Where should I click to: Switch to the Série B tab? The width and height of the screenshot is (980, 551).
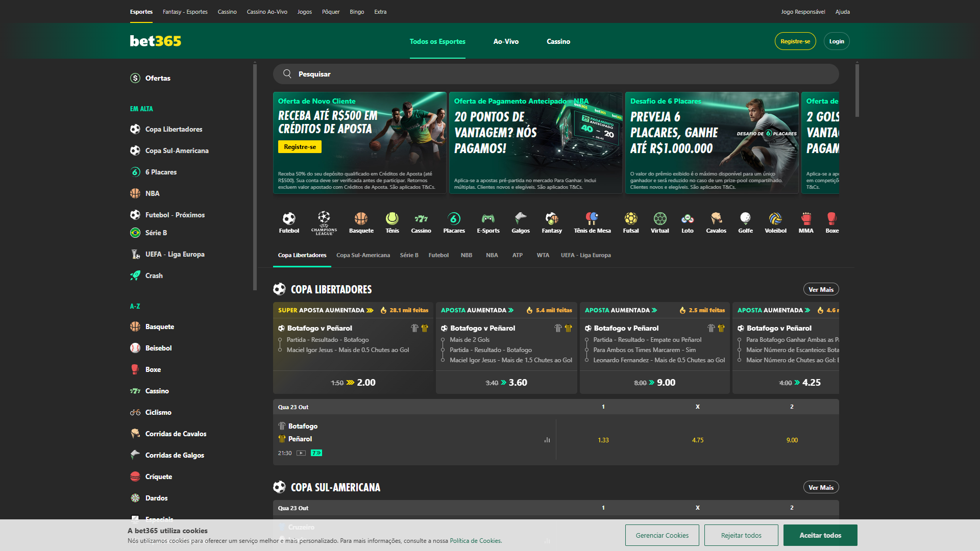click(409, 255)
